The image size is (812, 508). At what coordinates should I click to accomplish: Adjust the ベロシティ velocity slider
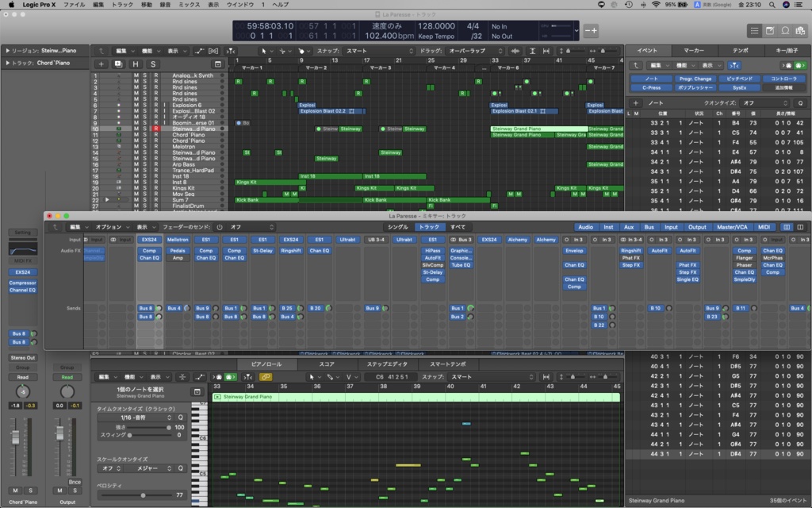[136, 495]
